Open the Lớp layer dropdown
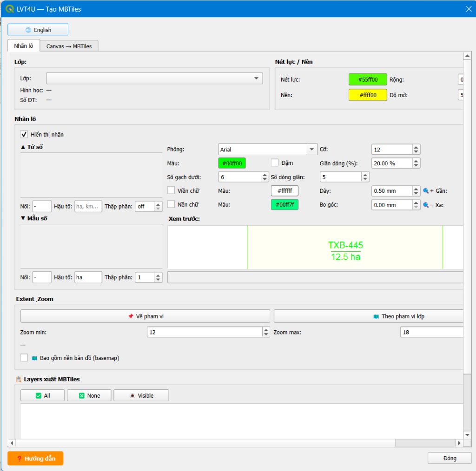The height and width of the screenshot is (471, 476). click(154, 78)
